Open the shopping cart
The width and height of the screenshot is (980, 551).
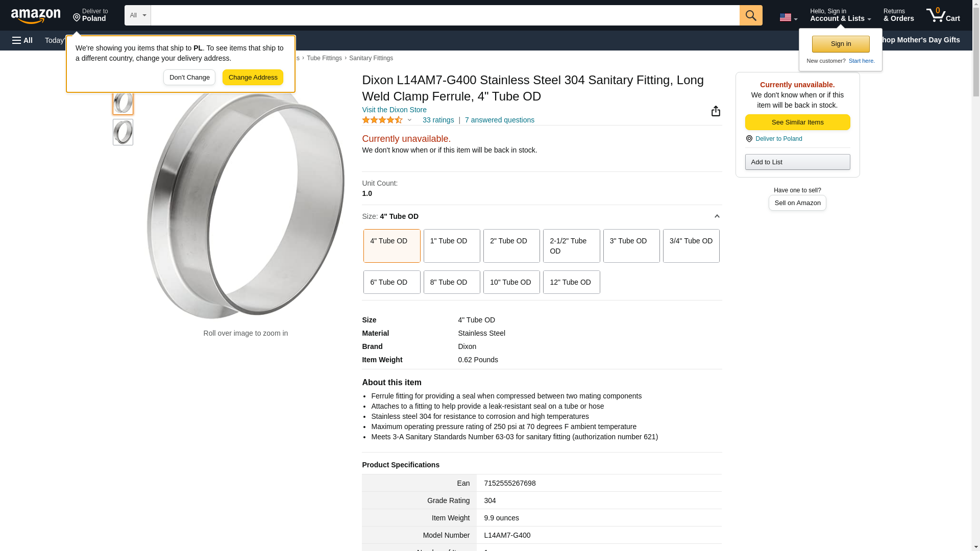pos(943,15)
